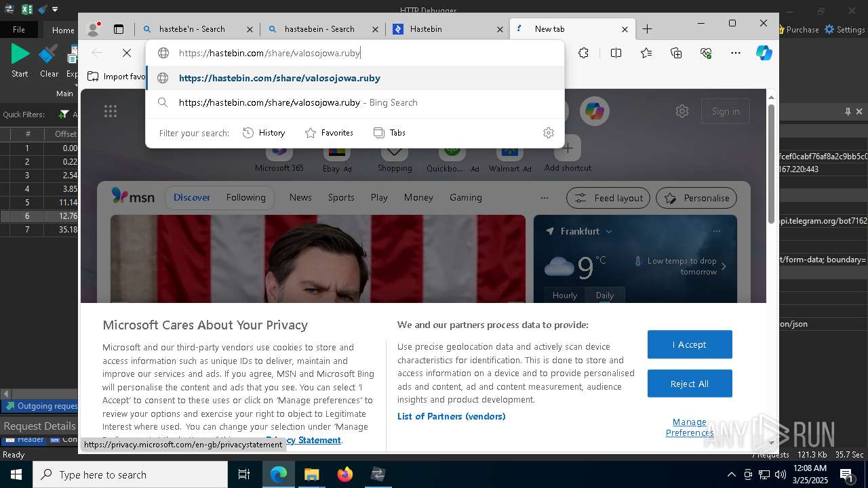
Task: Open address bar search settings gear
Action: (x=549, y=133)
